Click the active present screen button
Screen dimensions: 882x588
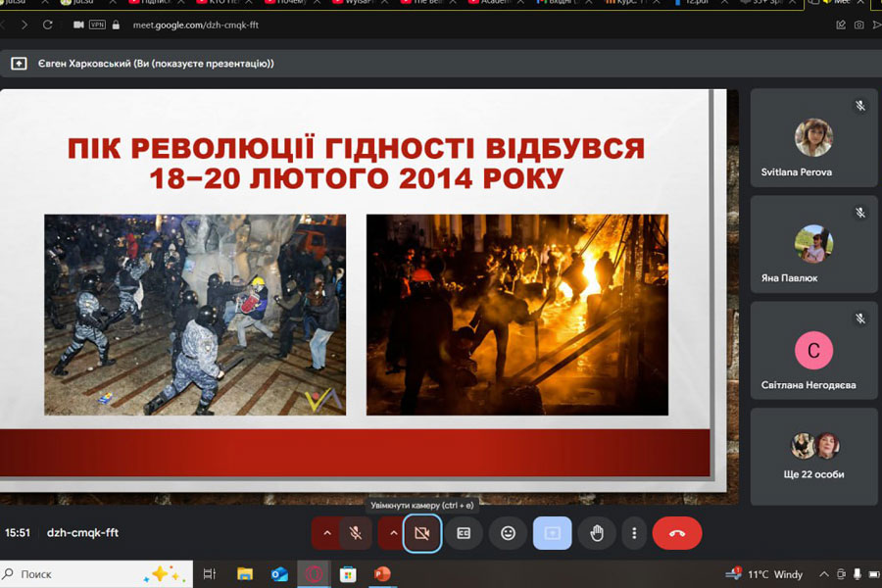coord(553,533)
